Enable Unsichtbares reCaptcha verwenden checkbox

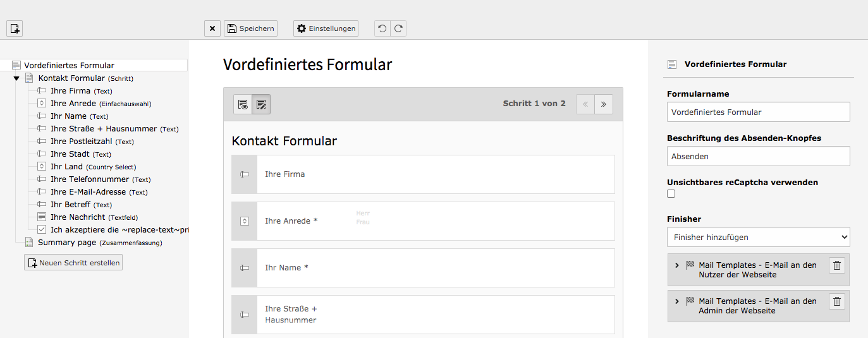pos(671,194)
